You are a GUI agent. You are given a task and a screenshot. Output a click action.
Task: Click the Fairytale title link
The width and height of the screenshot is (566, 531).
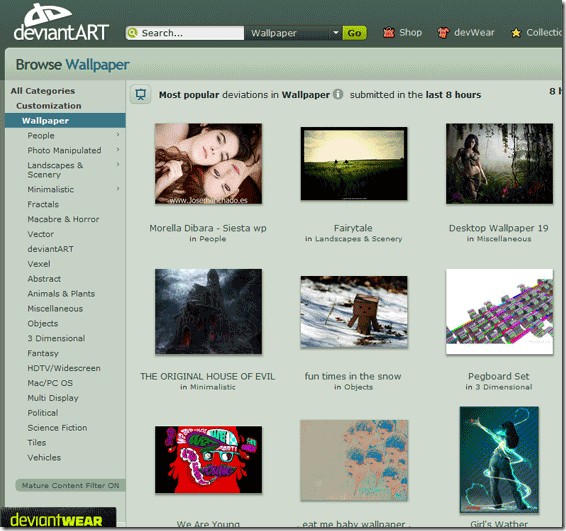[353, 228]
